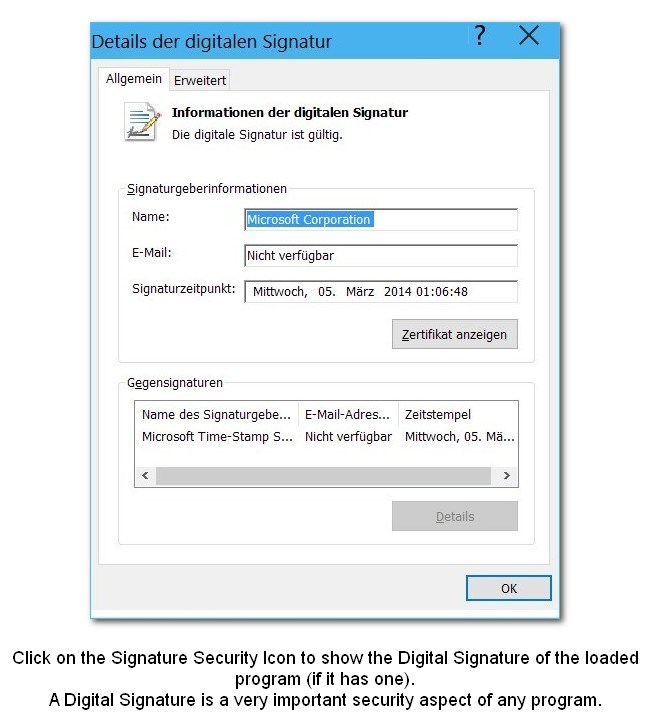Click the E-Mail field showing Nicht verfügbar
651x728 pixels.
click(380, 256)
